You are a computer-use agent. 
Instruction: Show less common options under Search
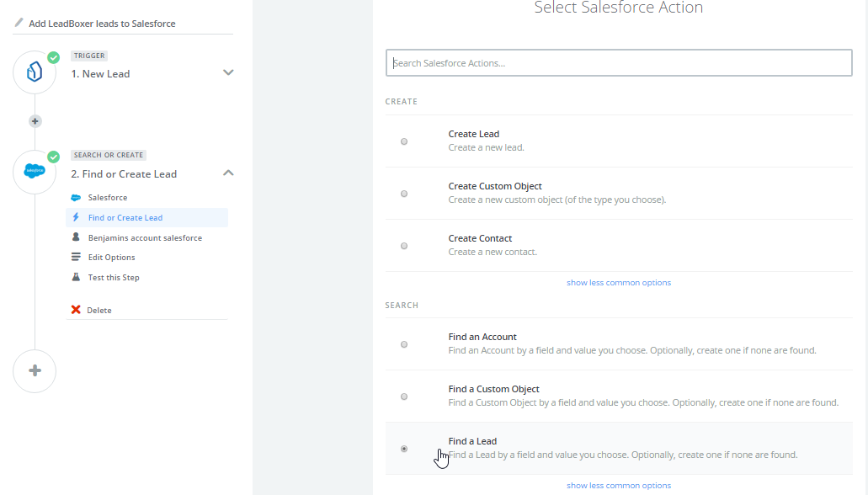click(619, 486)
